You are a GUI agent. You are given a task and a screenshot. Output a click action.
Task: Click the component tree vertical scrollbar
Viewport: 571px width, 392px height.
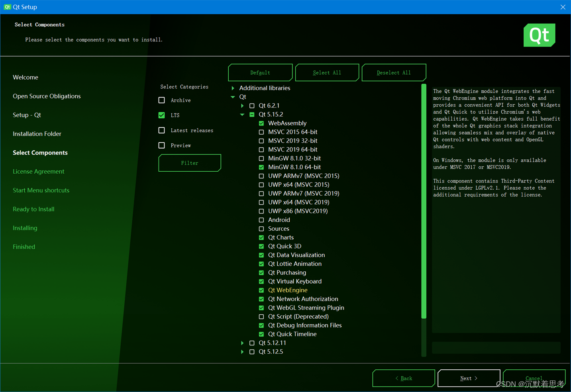[x=424, y=201]
